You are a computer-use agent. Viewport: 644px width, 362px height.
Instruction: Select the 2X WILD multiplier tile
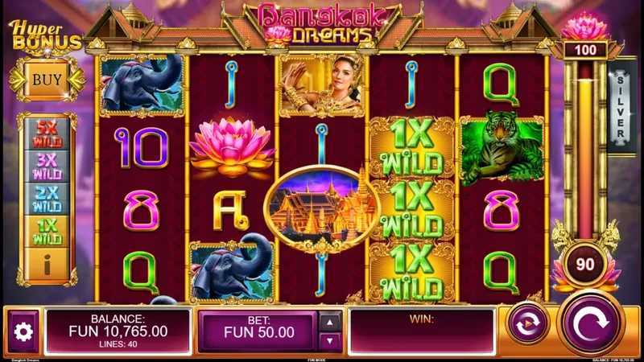click(x=47, y=199)
